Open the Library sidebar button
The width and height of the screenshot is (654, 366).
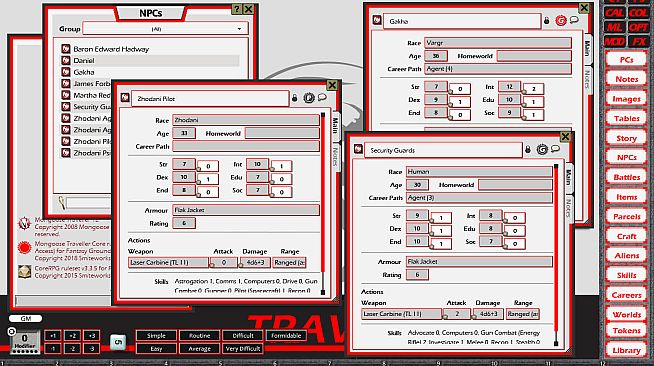[x=626, y=350]
